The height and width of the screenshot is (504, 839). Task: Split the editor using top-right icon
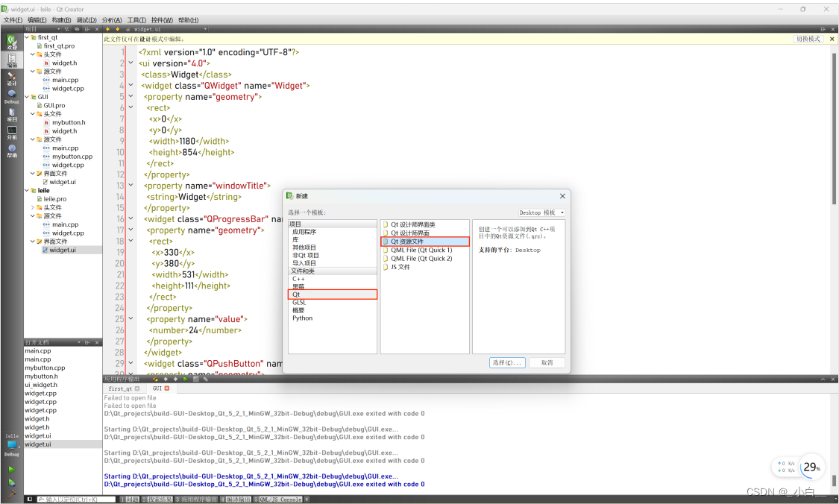coord(823,29)
